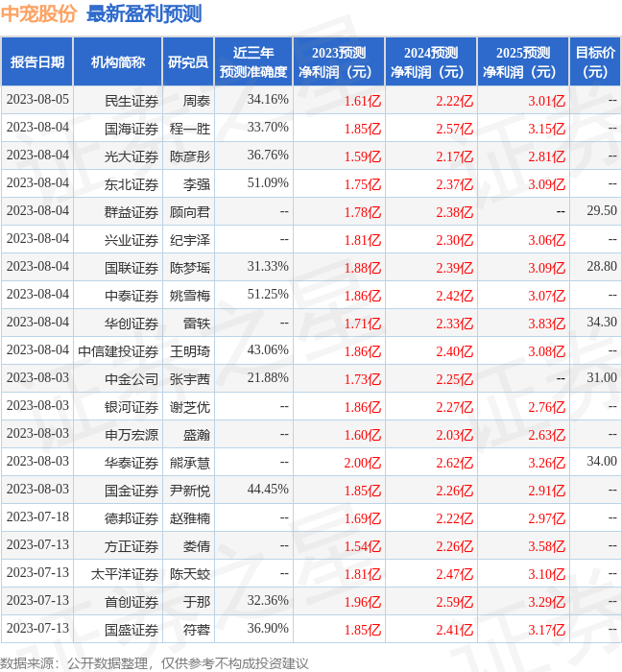Select the 2024预测净利润 column header
The width and height of the screenshot is (622, 672).
[431, 62]
